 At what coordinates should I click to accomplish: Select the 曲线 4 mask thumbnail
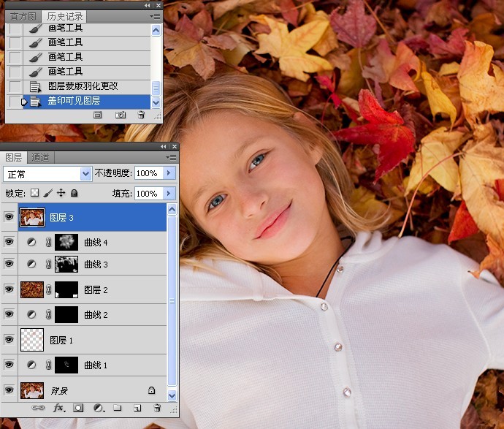tap(66, 242)
